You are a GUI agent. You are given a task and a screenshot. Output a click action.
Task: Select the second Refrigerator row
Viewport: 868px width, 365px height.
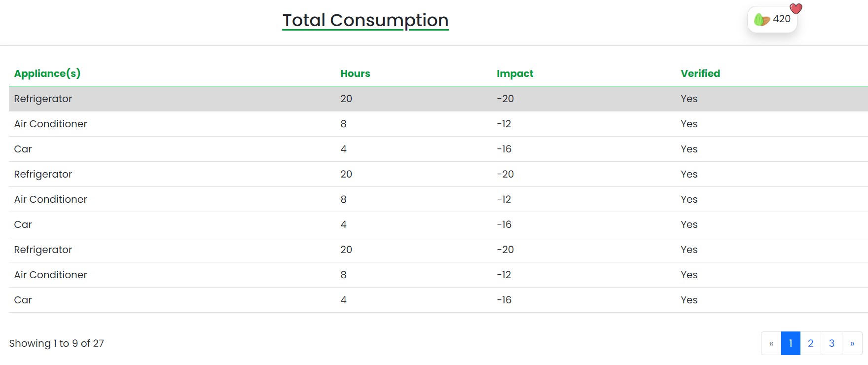pos(43,174)
